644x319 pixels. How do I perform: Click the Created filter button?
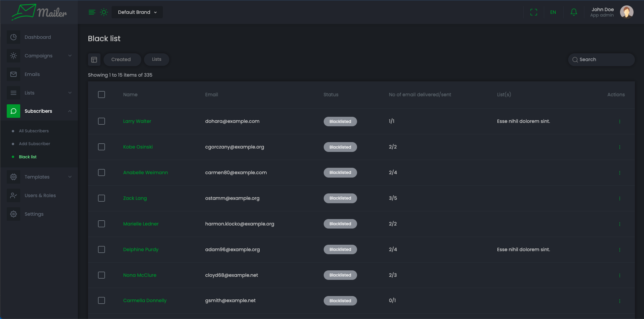point(121,59)
